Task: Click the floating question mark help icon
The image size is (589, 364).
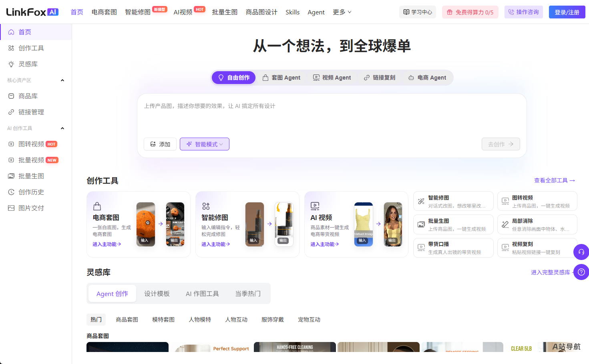Action: point(581,272)
